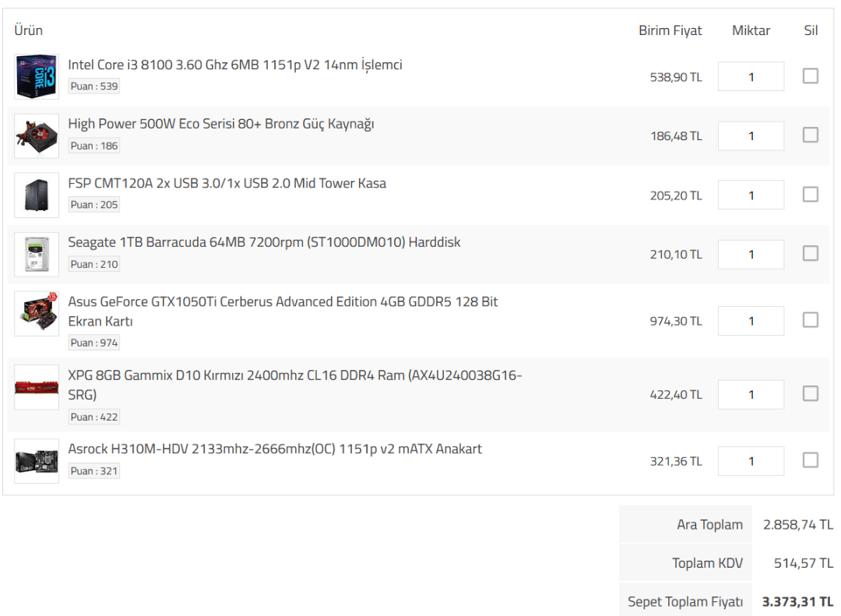Image resolution: width=841 pixels, height=616 pixels.
Task: Select the Sil checkbox for Asus GTX1050Ti
Action: tap(811, 320)
